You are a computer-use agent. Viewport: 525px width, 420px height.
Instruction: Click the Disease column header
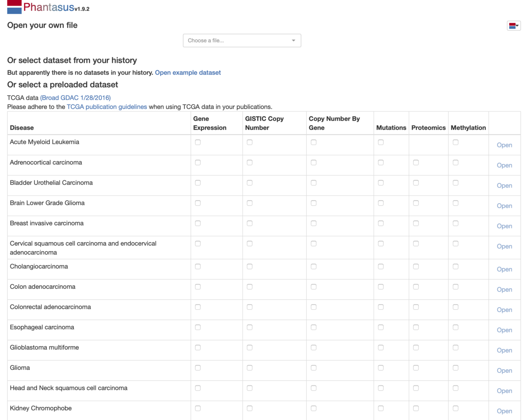point(22,128)
